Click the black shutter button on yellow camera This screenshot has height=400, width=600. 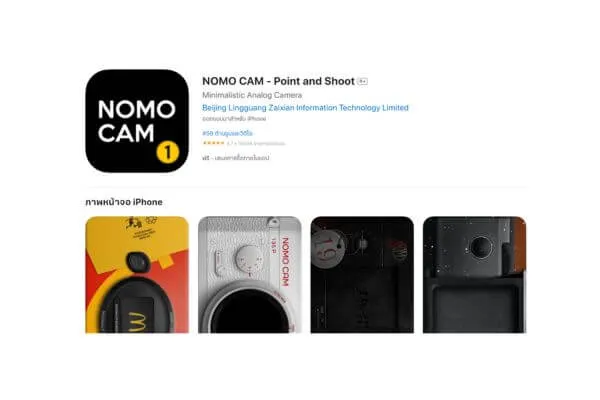click(138, 262)
